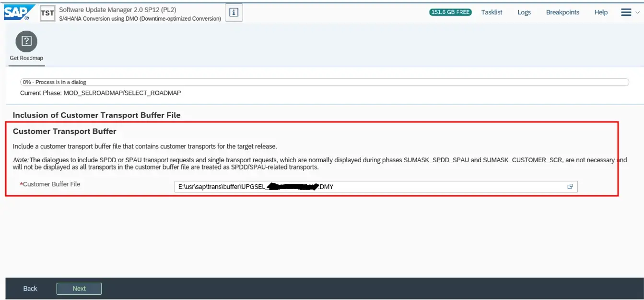This screenshot has height=300, width=644.
Task: Click the 'Include a customer transport buffer file' sentence
Action: 145,146
